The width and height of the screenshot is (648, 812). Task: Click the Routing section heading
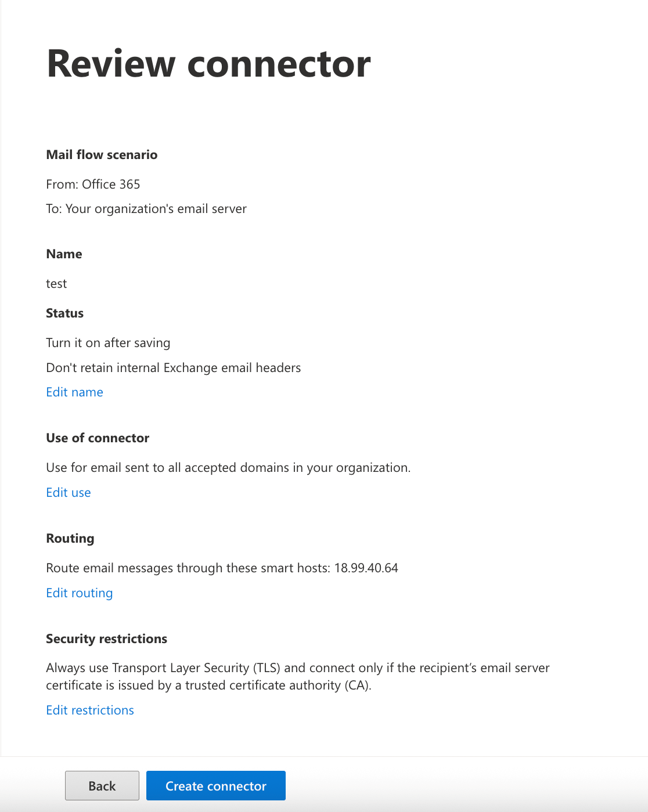pos(70,538)
